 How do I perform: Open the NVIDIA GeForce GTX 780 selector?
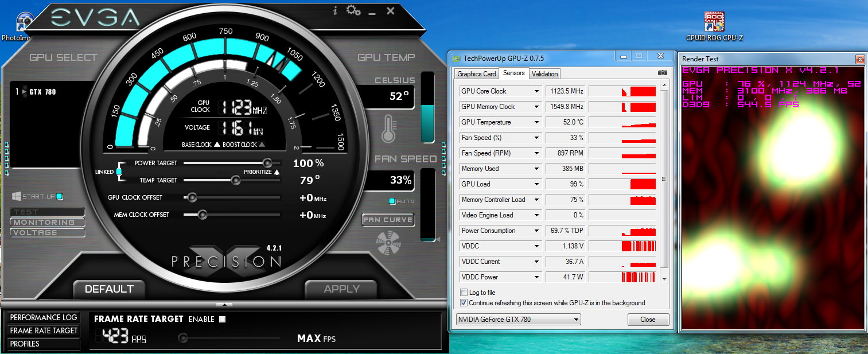pyautogui.click(x=518, y=320)
